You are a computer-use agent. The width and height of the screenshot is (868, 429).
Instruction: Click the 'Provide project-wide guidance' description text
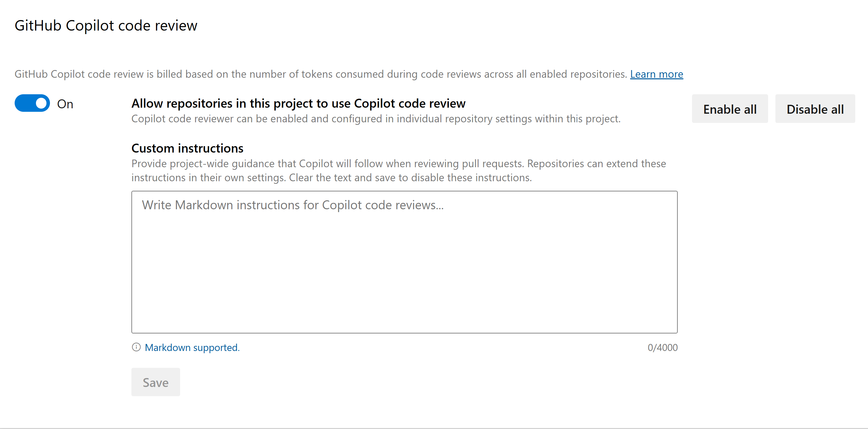[x=399, y=171]
